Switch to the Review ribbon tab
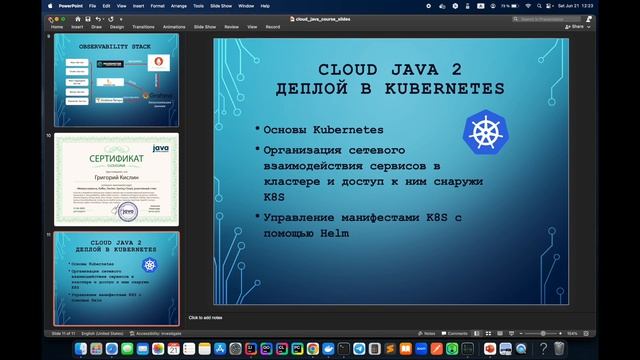 pyautogui.click(x=231, y=27)
